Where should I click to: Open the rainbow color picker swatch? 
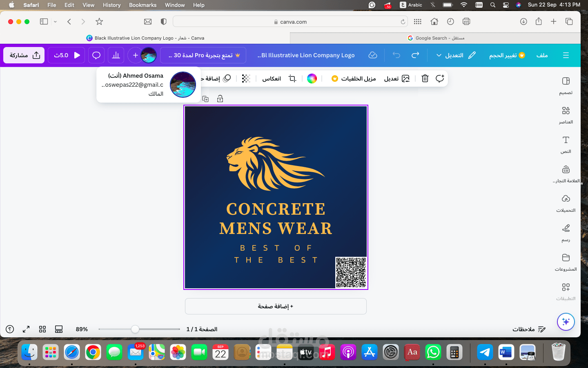point(312,79)
